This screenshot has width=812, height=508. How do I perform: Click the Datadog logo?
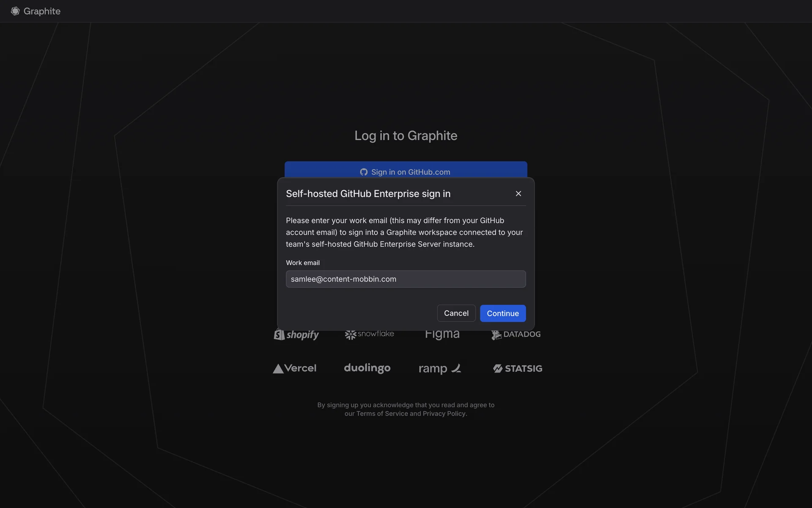pos(516,335)
